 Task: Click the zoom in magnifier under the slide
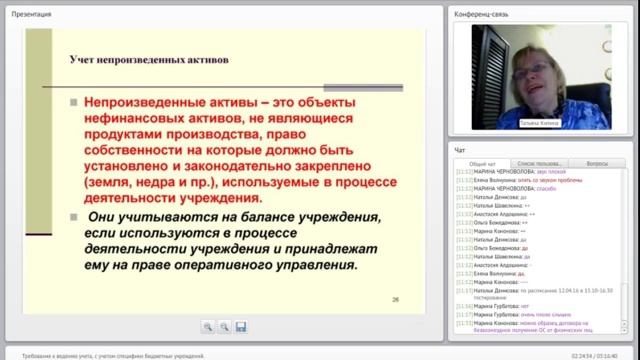(x=208, y=327)
